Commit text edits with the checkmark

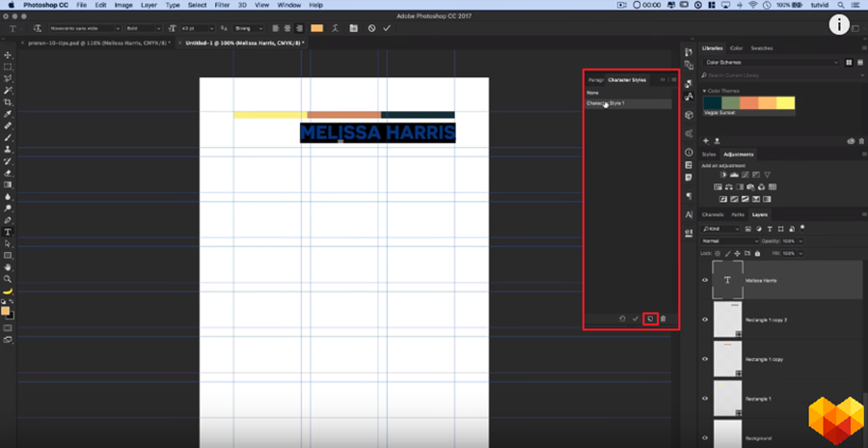click(387, 28)
